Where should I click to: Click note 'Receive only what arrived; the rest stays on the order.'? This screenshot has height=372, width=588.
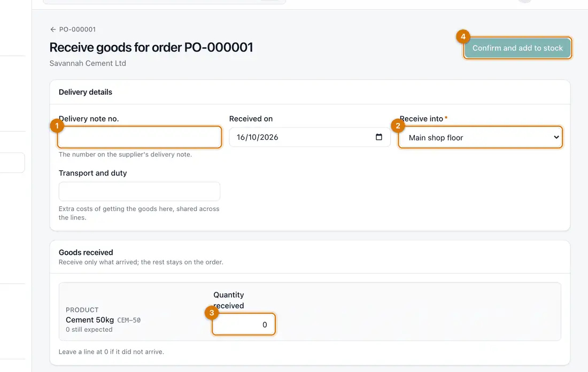(141, 262)
